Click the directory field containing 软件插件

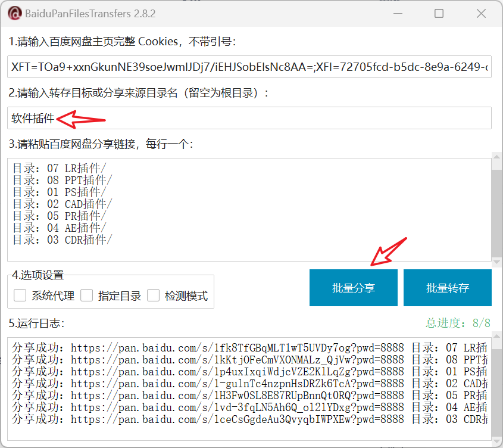[x=249, y=118]
